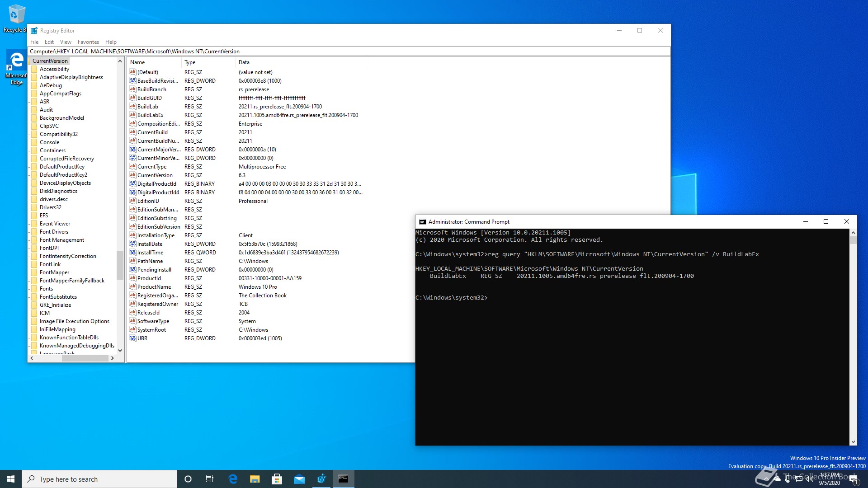This screenshot has height=488, width=868.
Task: Click the registry address bar path
Action: (x=349, y=52)
